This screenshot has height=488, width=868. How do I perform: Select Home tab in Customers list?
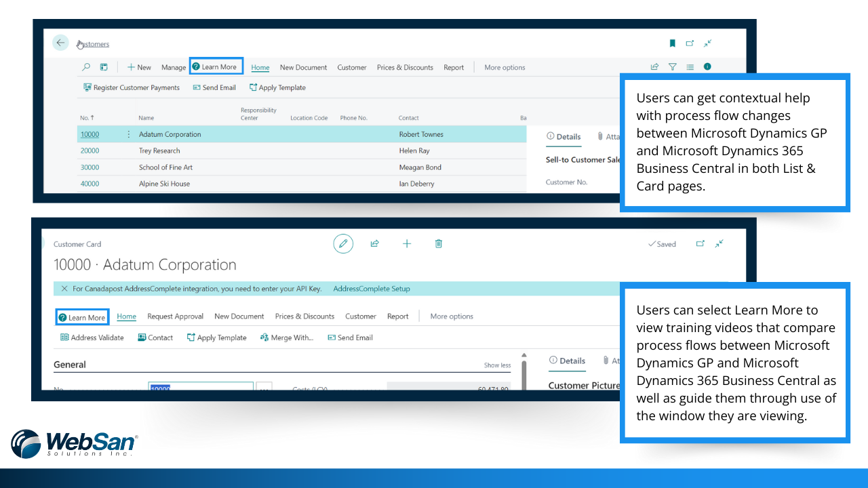coord(260,67)
